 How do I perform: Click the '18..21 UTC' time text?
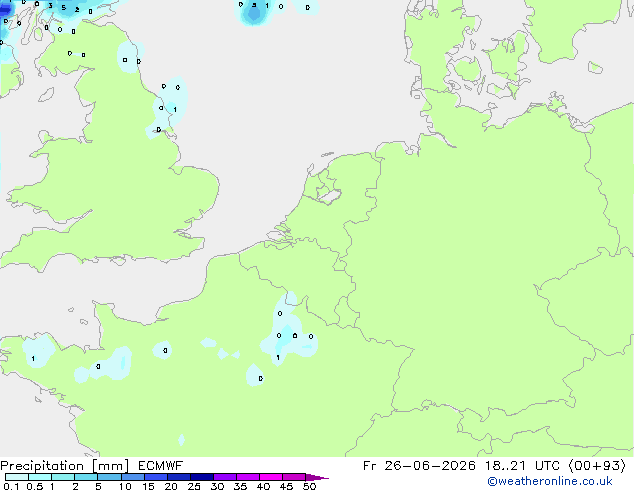click(x=522, y=466)
